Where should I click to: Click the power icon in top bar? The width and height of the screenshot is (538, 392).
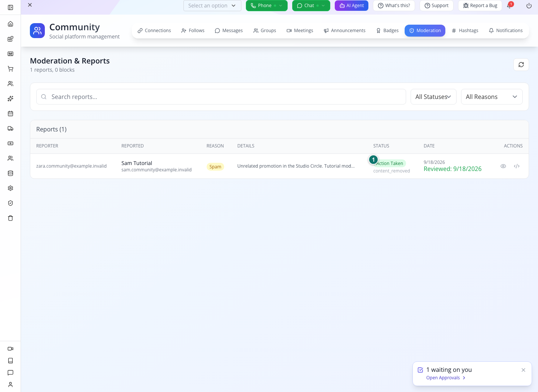(529, 6)
